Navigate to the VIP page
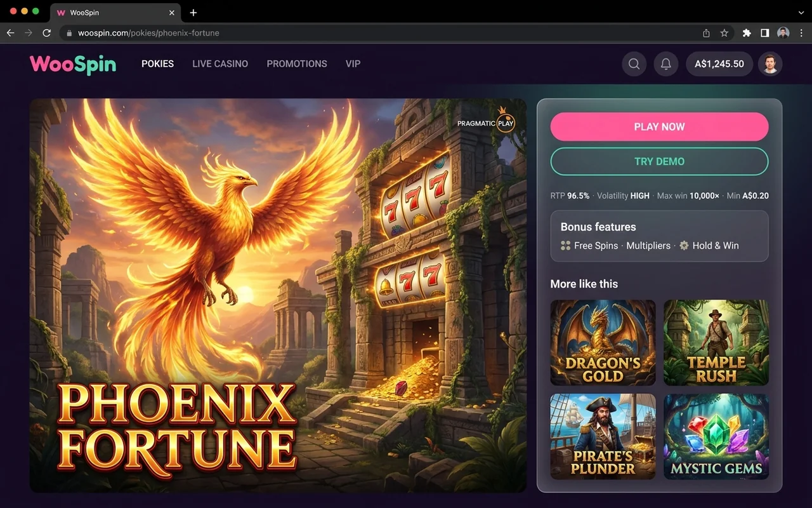This screenshot has width=812, height=508. click(353, 64)
